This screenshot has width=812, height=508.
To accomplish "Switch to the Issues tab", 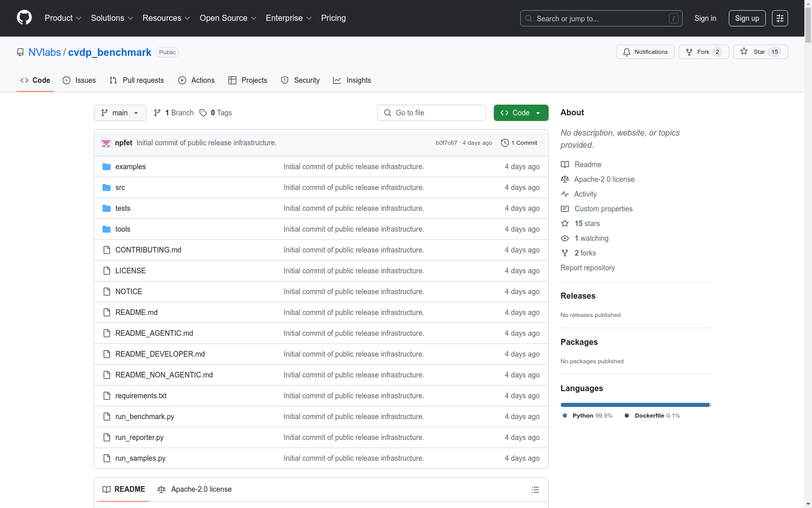I will pos(79,80).
